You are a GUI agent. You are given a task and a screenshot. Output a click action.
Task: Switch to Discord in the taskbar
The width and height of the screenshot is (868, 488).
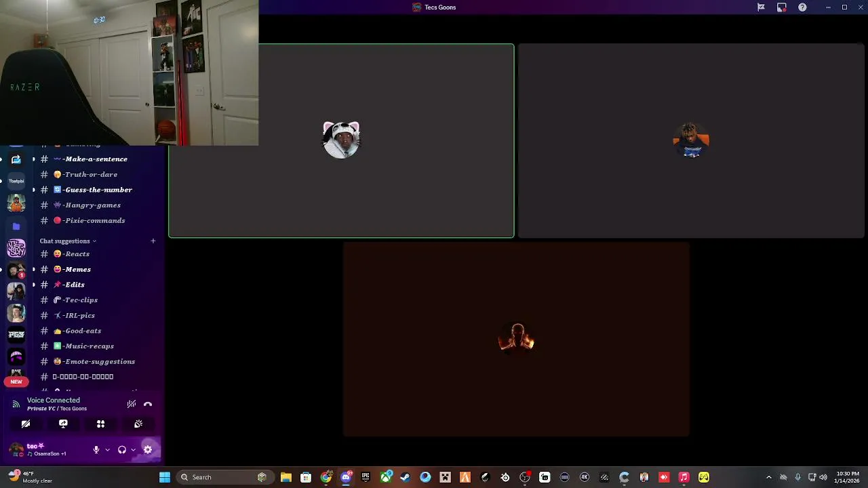(x=346, y=477)
